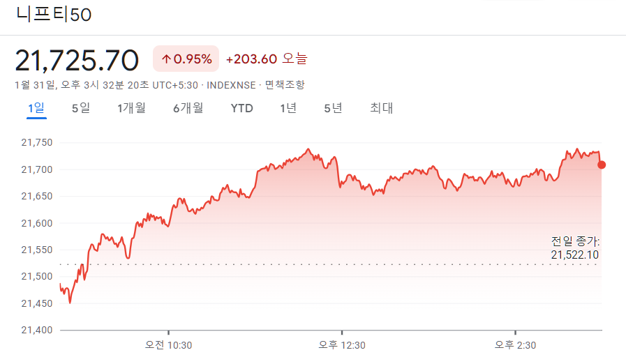Click the 오후 12:30 time axis label

pyautogui.click(x=341, y=345)
